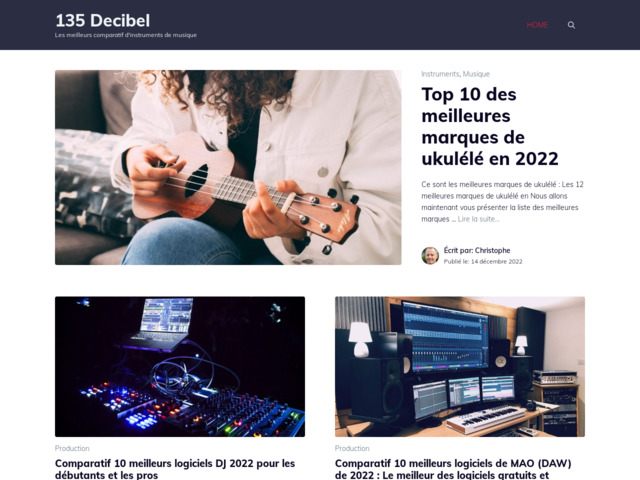Screen dimensions: 640x480
Task: Click Christophe's author avatar photo
Action: click(x=430, y=256)
